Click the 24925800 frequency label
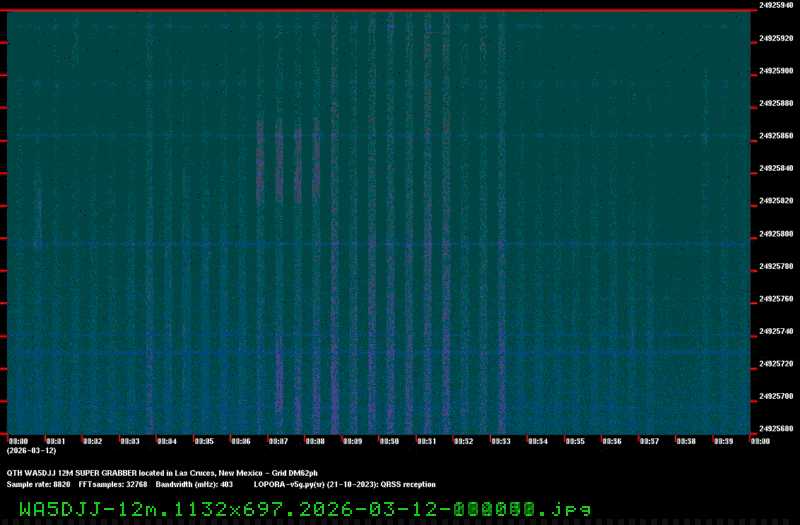 click(776, 234)
